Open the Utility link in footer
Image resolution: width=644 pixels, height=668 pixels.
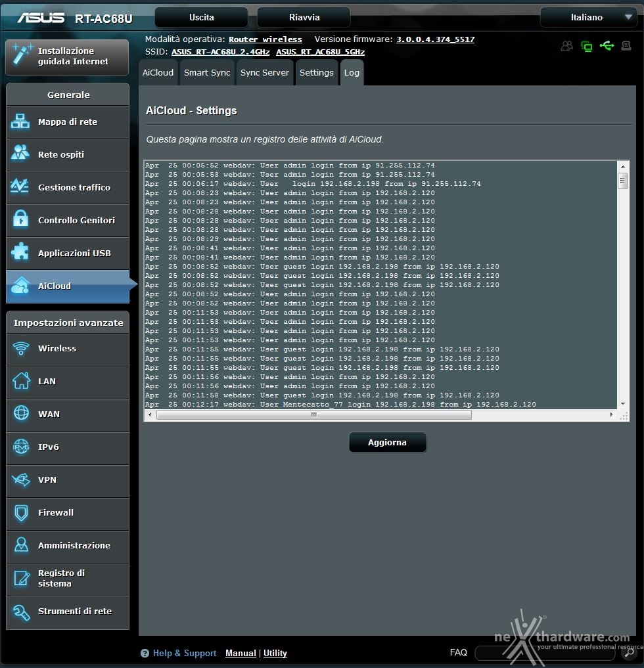tap(275, 653)
